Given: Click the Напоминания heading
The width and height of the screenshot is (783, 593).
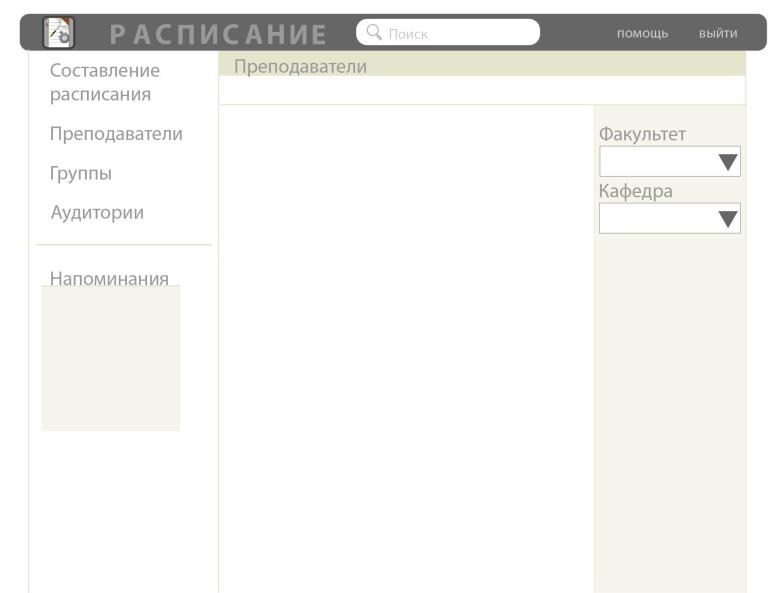Looking at the screenshot, I should [x=109, y=278].
